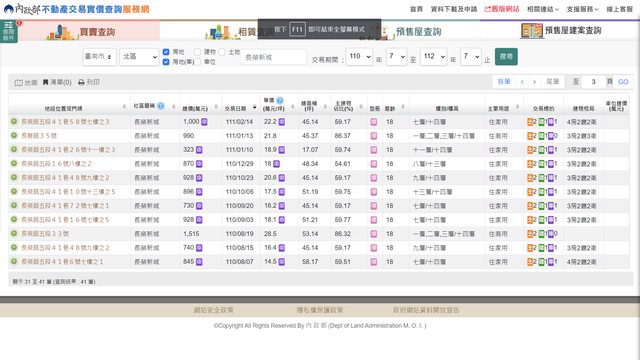Screen dimensions: 640x360
Task: Toggle the 房地(車) checkbox
Action: coord(166,62)
